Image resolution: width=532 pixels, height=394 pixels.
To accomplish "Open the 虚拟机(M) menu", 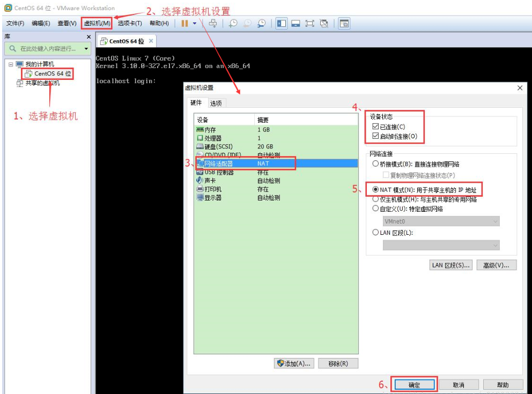I will [x=97, y=23].
